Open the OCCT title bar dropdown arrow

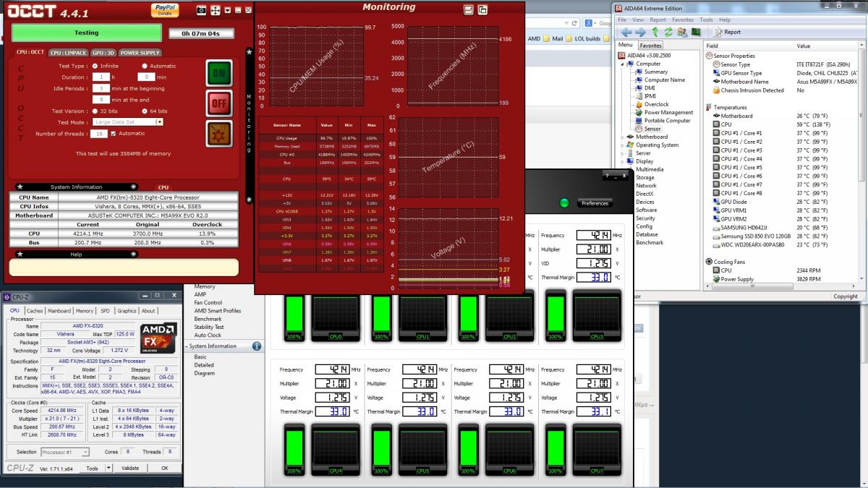[x=228, y=10]
